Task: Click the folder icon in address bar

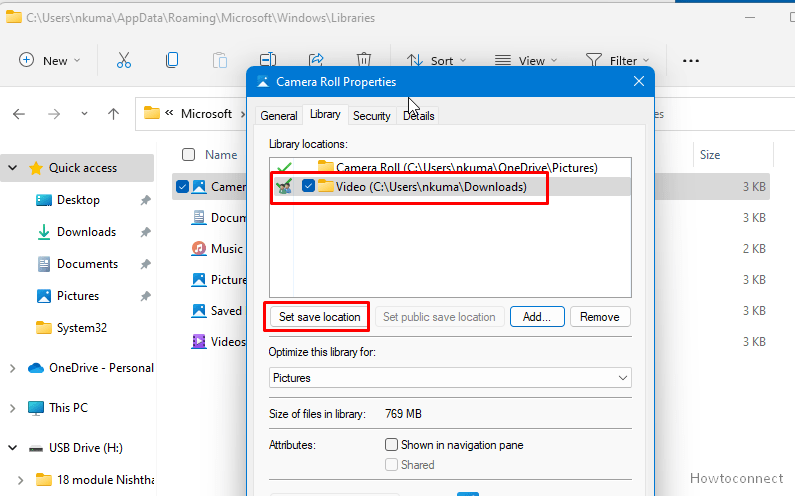Action: (x=152, y=113)
